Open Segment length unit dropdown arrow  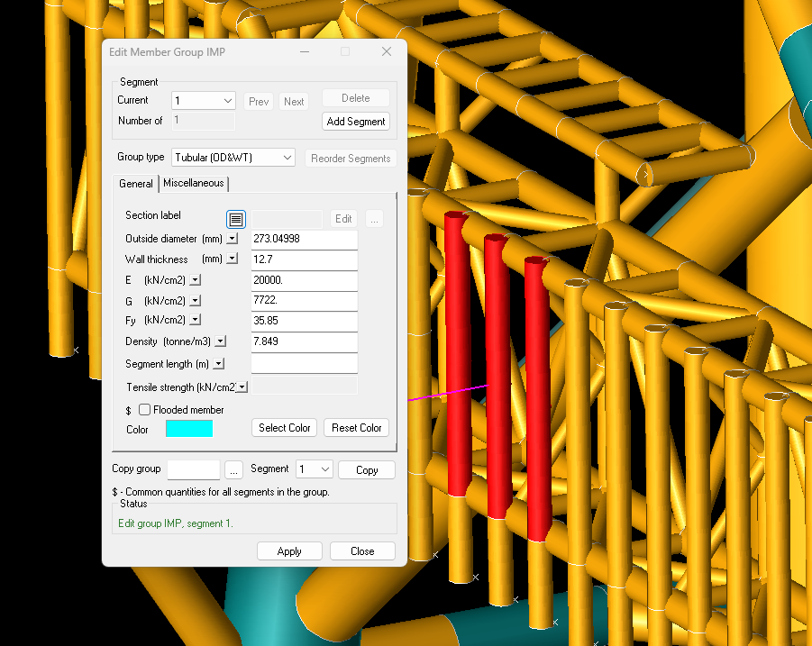(x=218, y=364)
